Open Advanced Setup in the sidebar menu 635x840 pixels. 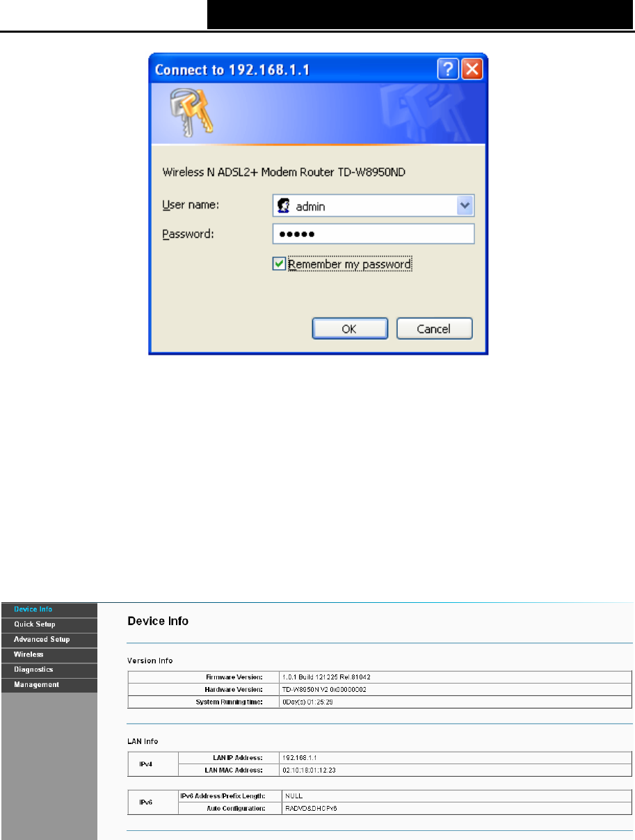[x=49, y=640]
